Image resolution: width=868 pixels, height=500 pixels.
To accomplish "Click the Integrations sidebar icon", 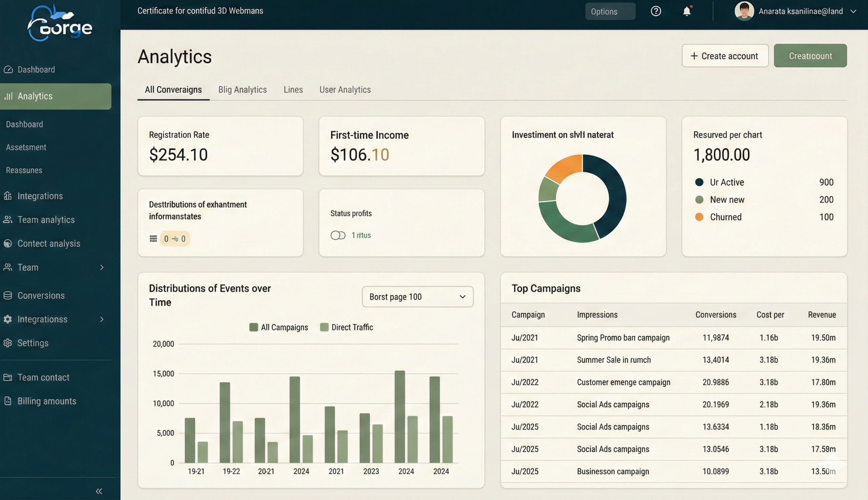I will pyautogui.click(x=8, y=196).
